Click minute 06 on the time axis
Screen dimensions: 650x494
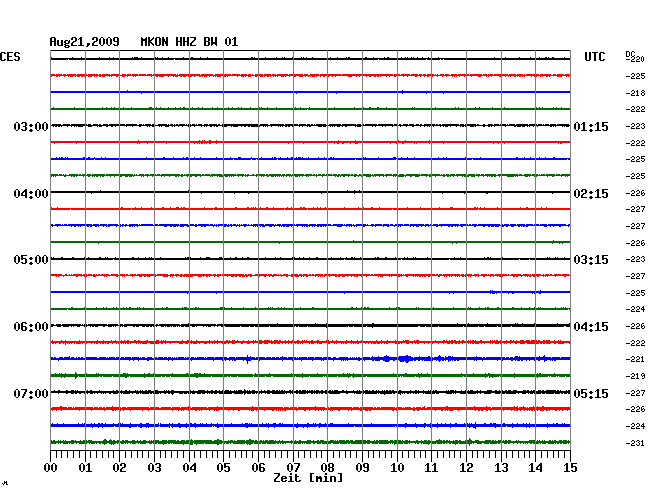258,467
